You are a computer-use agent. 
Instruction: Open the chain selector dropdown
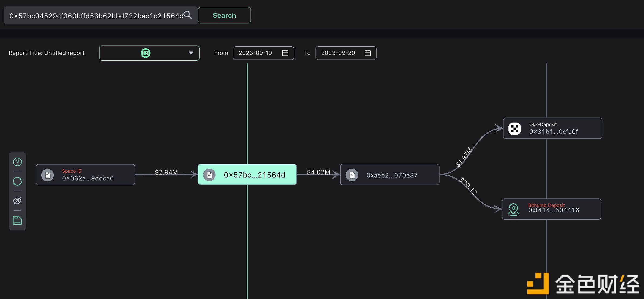point(149,53)
